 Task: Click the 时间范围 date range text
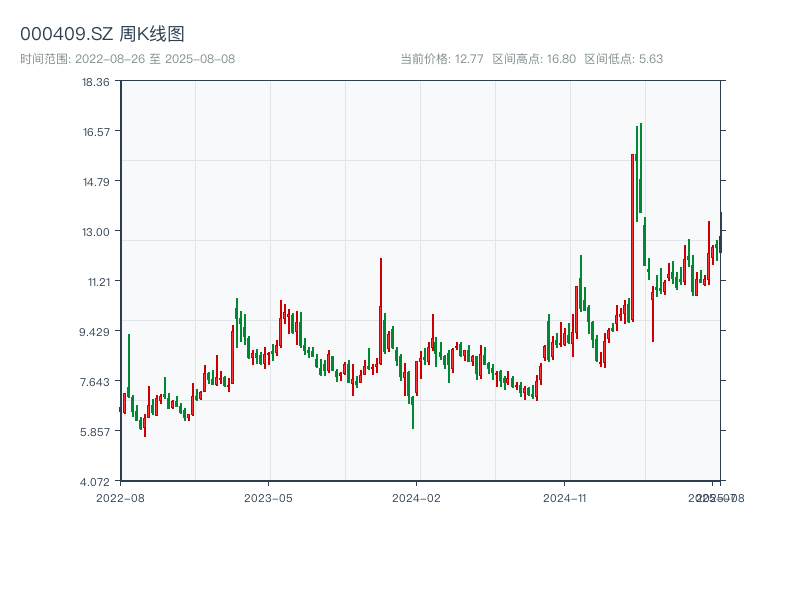coord(128,59)
